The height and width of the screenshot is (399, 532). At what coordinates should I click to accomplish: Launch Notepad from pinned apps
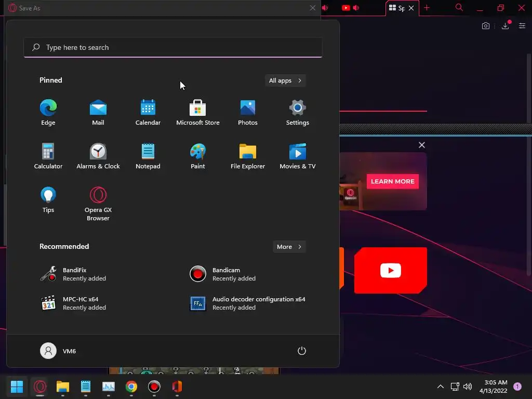point(148,156)
